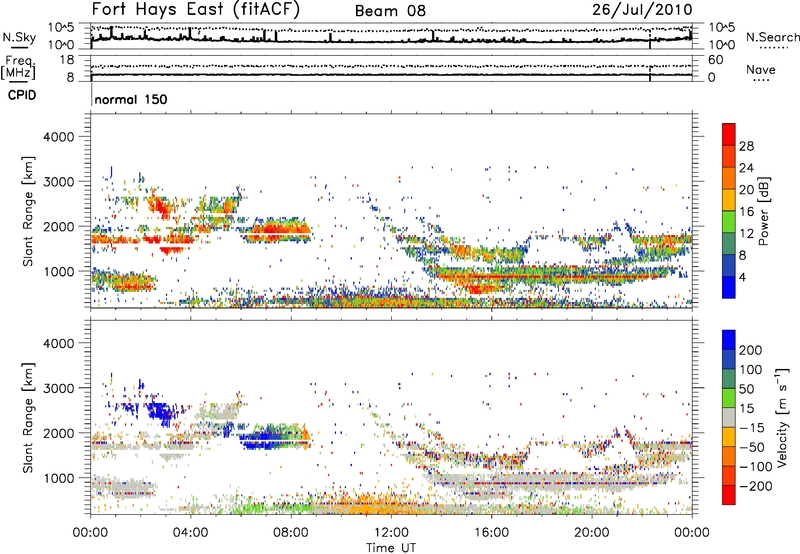Click the 'Beam 08' label

click(390, 11)
